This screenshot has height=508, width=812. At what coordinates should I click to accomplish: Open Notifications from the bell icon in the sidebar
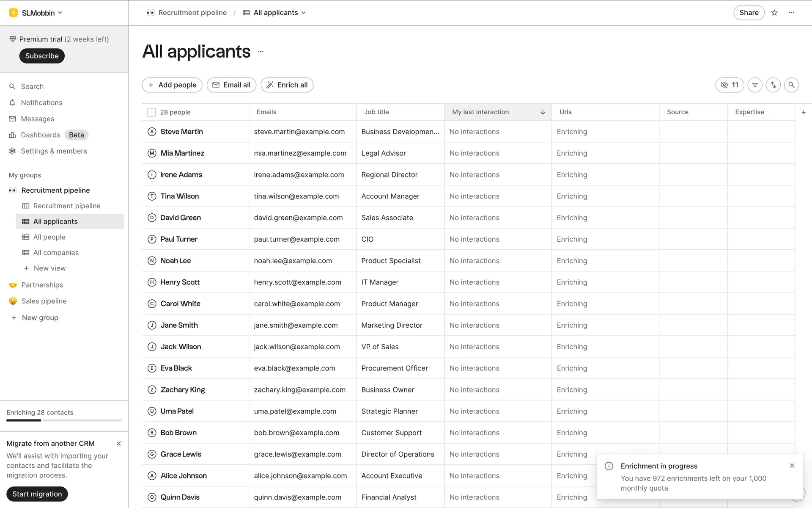tap(13, 103)
